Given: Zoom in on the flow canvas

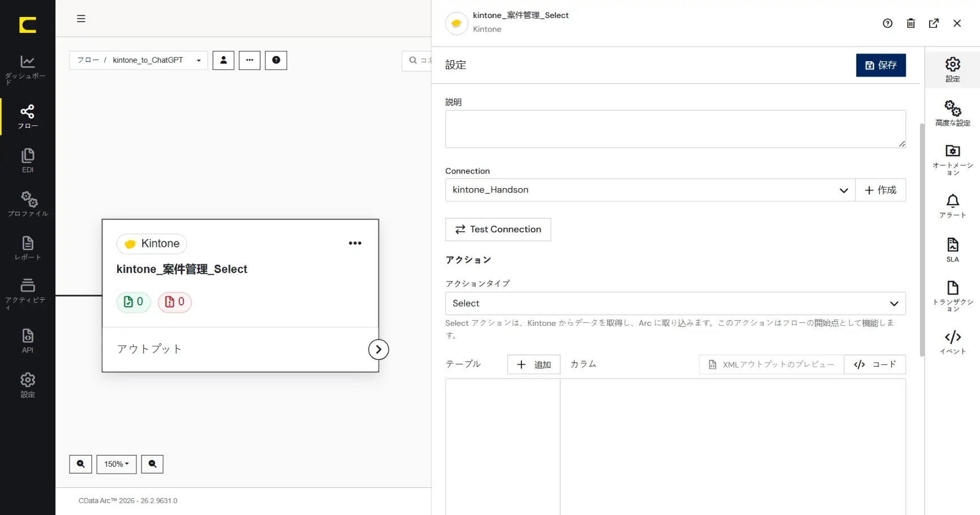Looking at the screenshot, I should (x=80, y=464).
